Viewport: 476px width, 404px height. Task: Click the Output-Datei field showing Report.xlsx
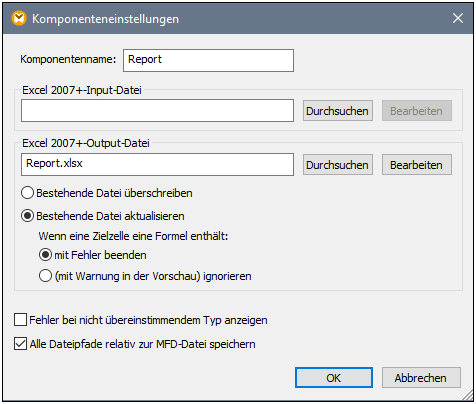coord(157,164)
